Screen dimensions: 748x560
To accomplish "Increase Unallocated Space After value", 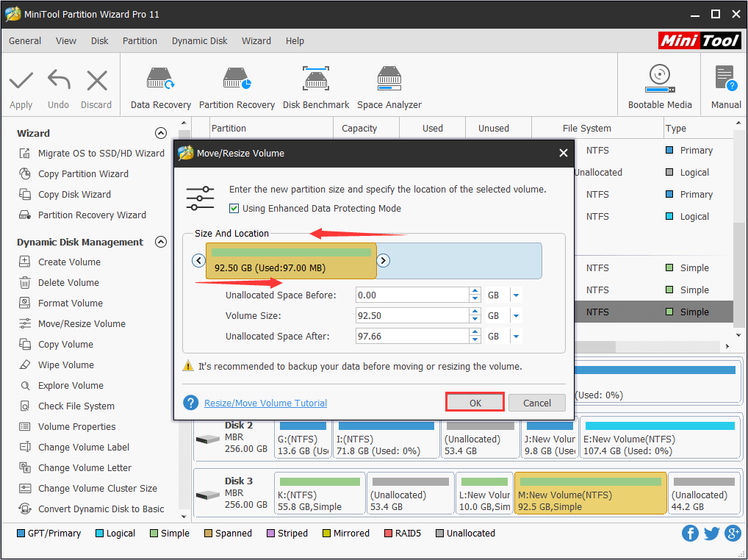I will click(x=475, y=332).
